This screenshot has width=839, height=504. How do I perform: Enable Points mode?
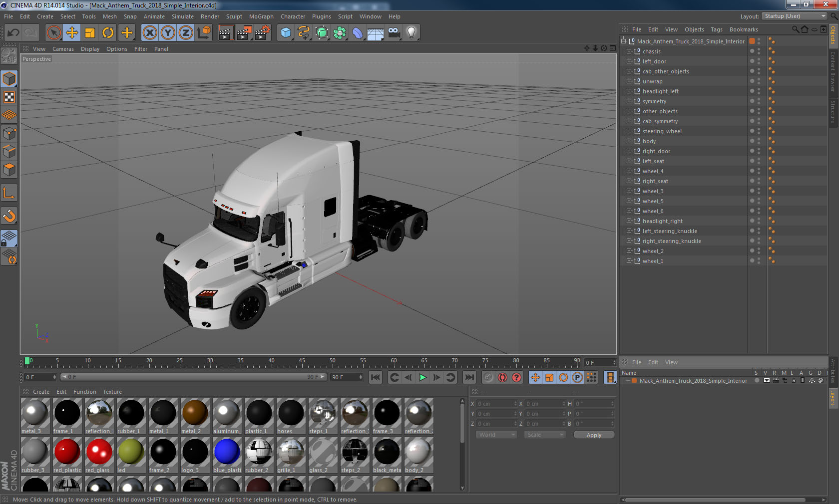[9, 134]
